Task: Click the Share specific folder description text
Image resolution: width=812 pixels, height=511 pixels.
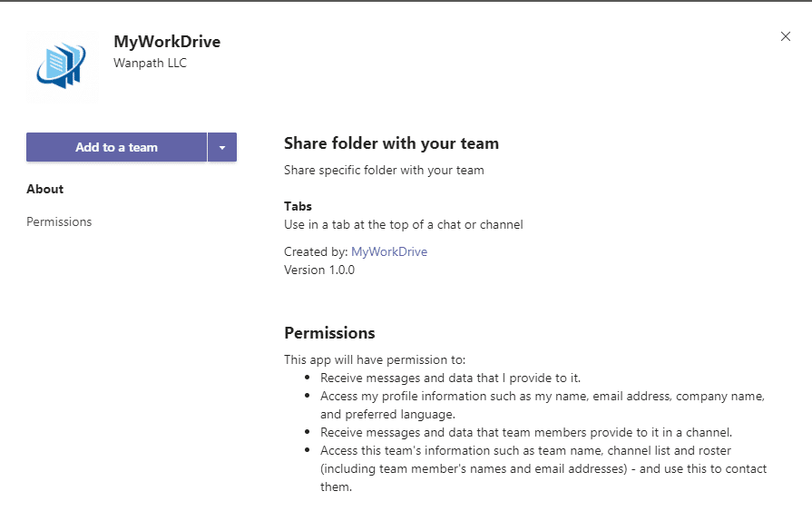Action: pos(384,170)
